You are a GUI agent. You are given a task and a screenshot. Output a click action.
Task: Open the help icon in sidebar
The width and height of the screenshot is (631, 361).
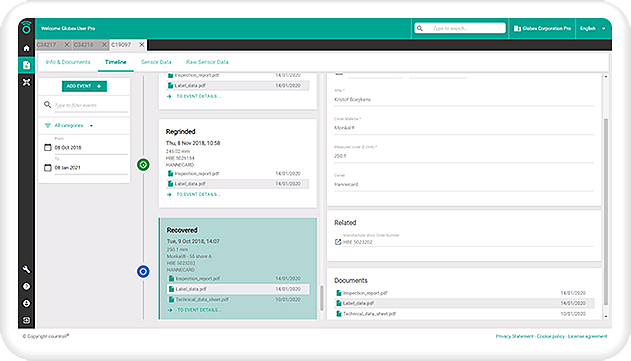[26, 286]
